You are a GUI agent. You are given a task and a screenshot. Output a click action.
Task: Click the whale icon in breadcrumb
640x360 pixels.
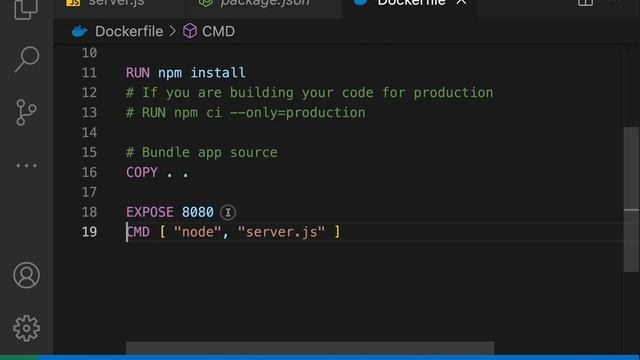pos(80,31)
